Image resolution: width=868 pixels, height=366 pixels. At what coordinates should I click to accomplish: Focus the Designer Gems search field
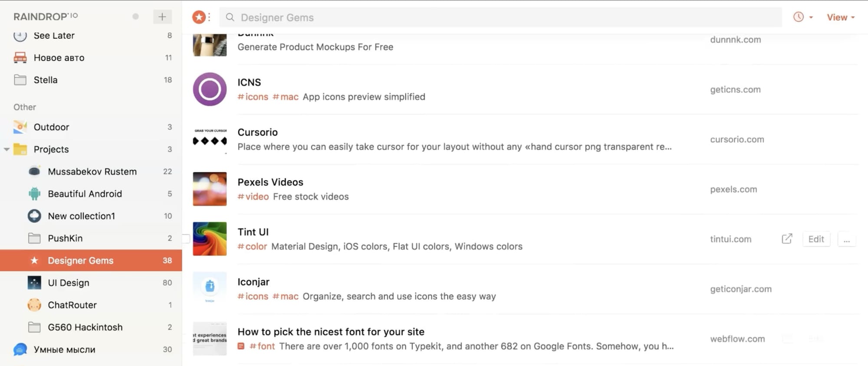click(500, 17)
